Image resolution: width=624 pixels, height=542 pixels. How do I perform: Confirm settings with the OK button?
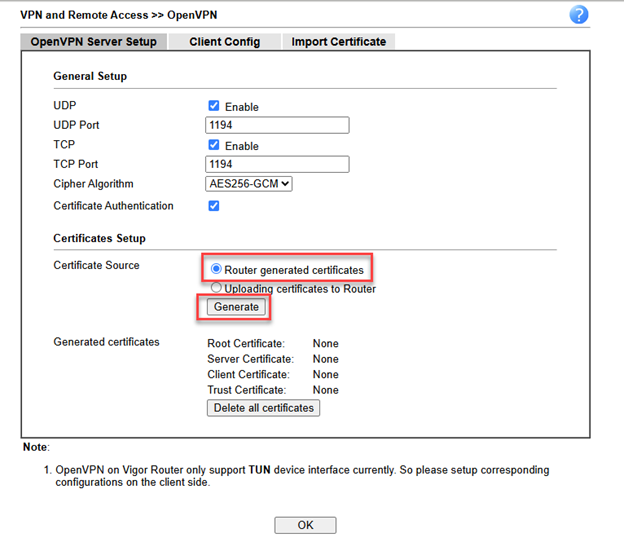305,525
